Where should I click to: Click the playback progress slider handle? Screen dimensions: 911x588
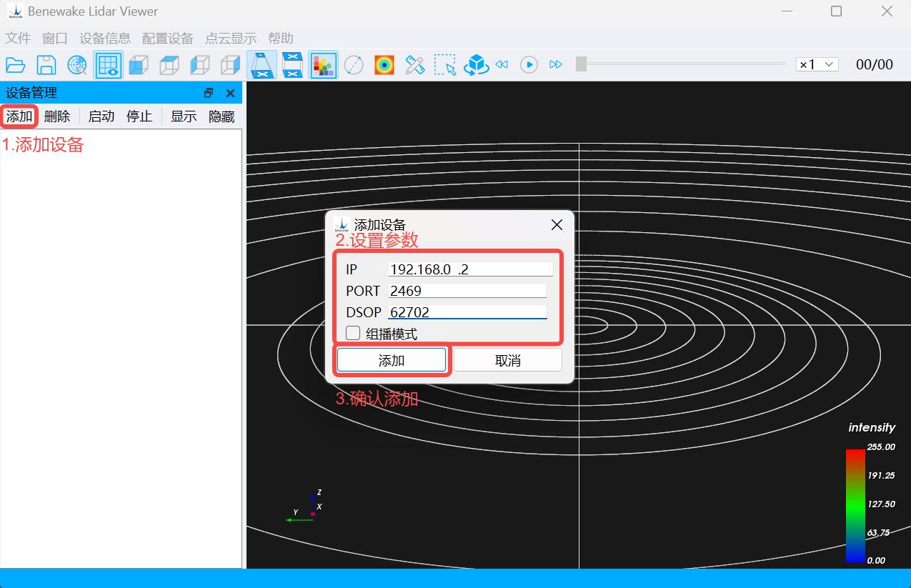click(582, 64)
